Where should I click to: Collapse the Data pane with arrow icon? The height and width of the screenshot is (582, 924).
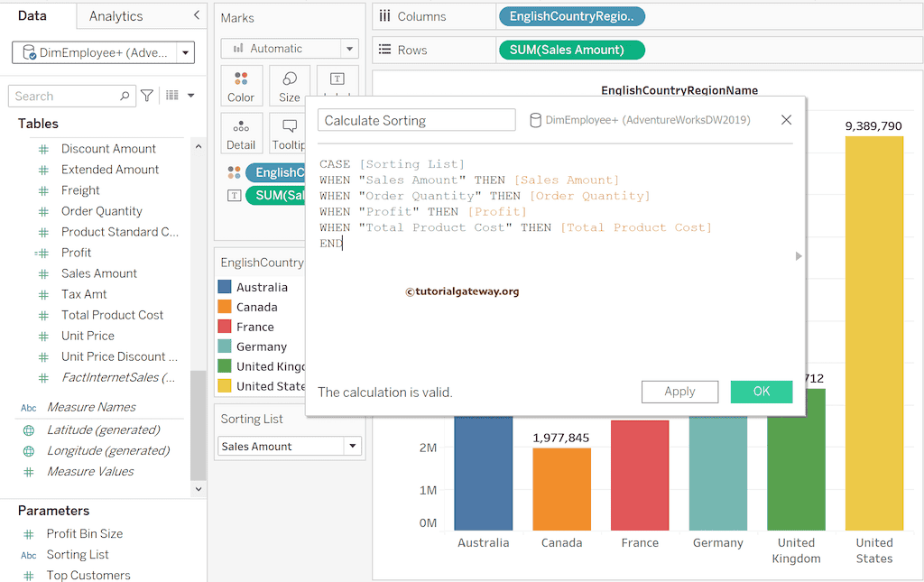[x=197, y=15]
